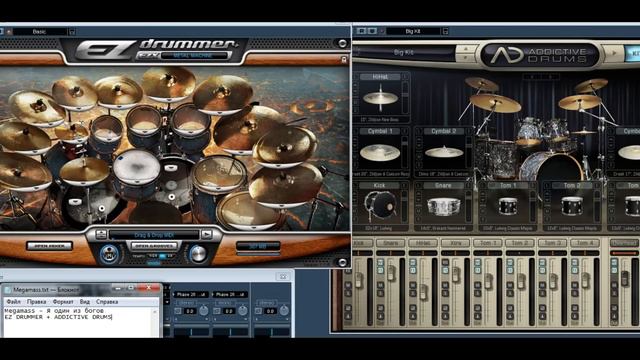Solo the Tom 3 mixer channel
This screenshot has width=640, height=360.
point(542,293)
